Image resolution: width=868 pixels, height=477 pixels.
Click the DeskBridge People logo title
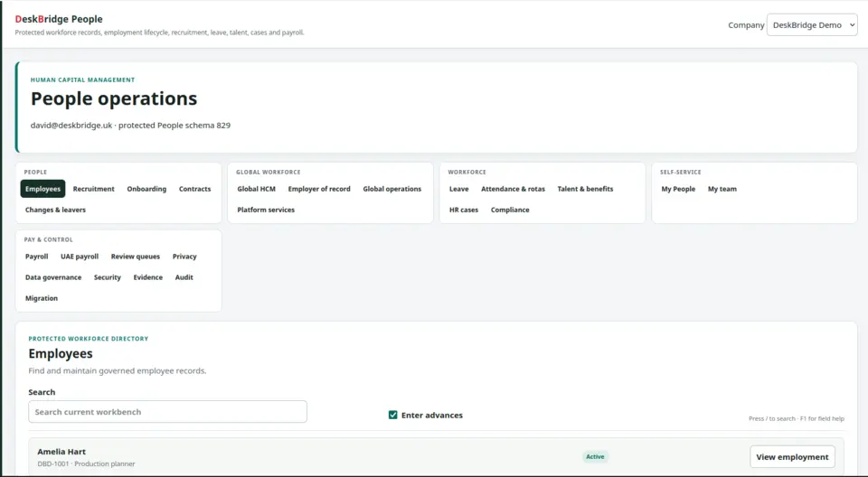pyautogui.click(x=59, y=19)
